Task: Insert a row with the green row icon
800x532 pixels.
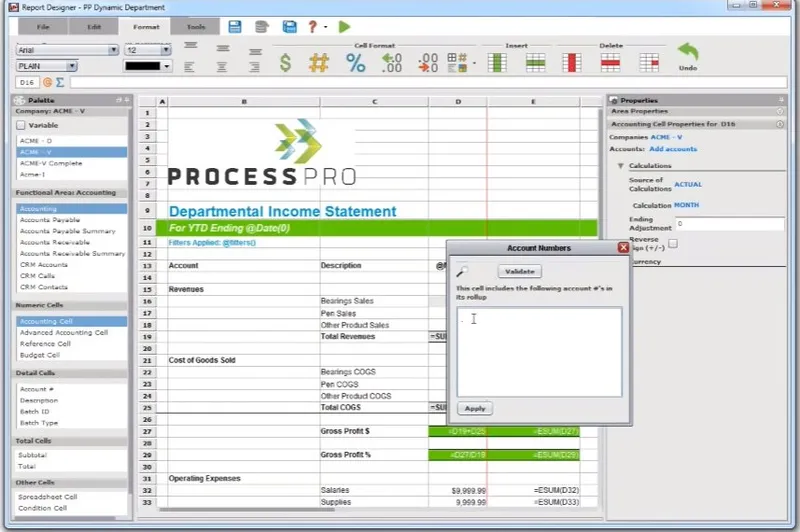Action: 535,63
